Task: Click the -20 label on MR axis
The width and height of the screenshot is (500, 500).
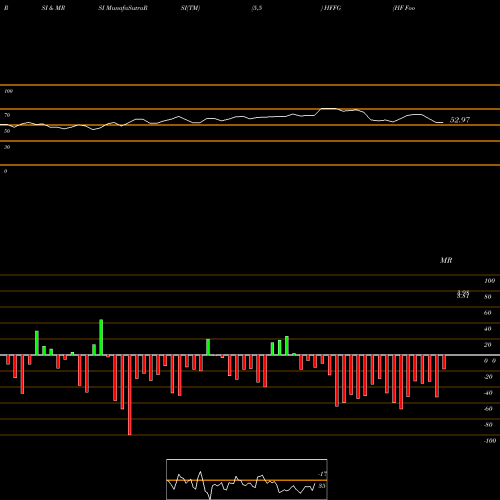Action: [488, 377]
